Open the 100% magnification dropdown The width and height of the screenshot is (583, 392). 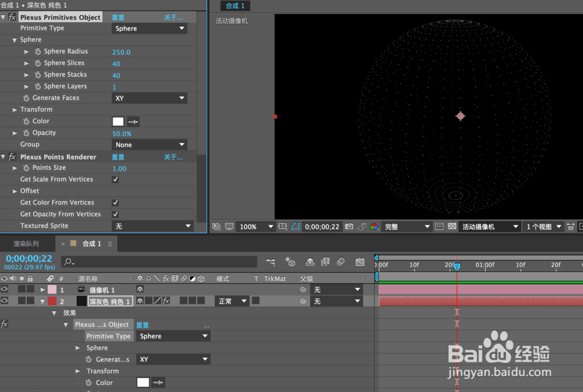pyautogui.click(x=255, y=227)
